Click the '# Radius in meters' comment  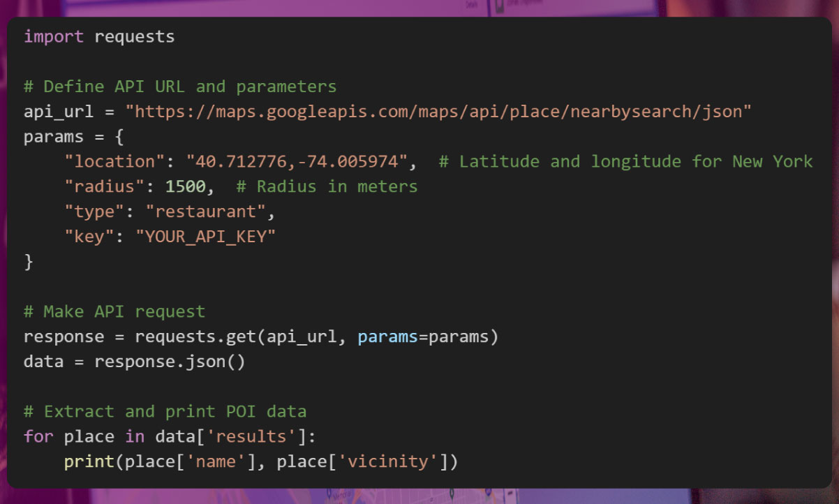click(x=327, y=186)
